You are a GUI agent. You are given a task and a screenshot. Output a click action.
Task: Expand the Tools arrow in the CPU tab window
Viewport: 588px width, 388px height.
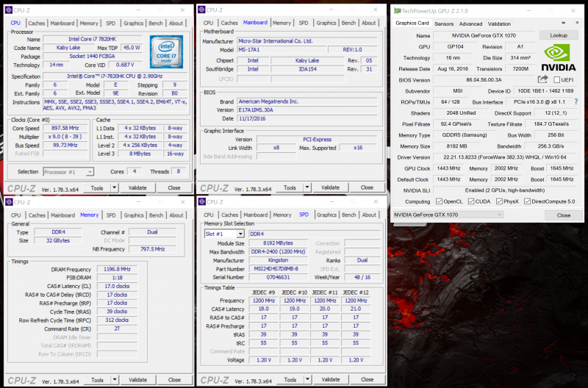point(115,187)
